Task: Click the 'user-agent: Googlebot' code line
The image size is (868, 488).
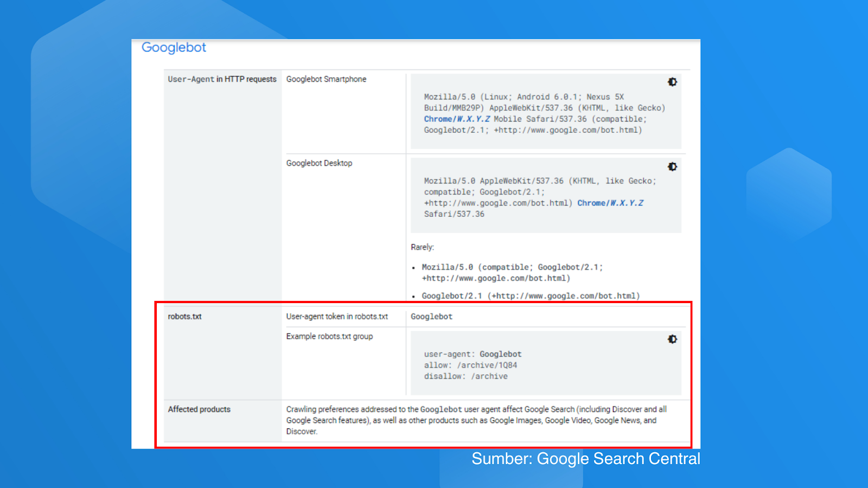Action: 473,355
